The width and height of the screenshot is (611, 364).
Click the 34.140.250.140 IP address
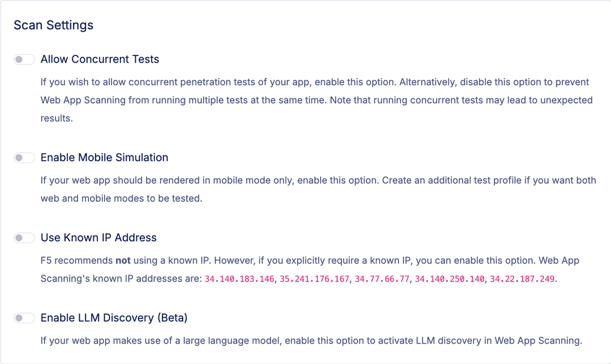tap(450, 279)
